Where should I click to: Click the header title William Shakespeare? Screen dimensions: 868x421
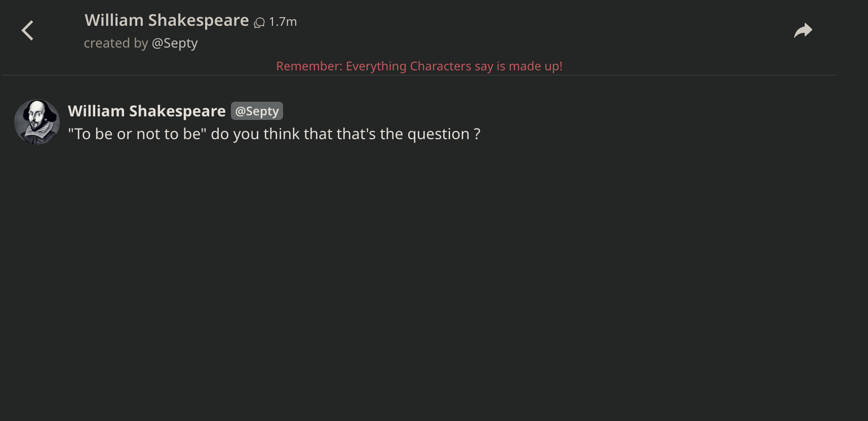coord(167,20)
